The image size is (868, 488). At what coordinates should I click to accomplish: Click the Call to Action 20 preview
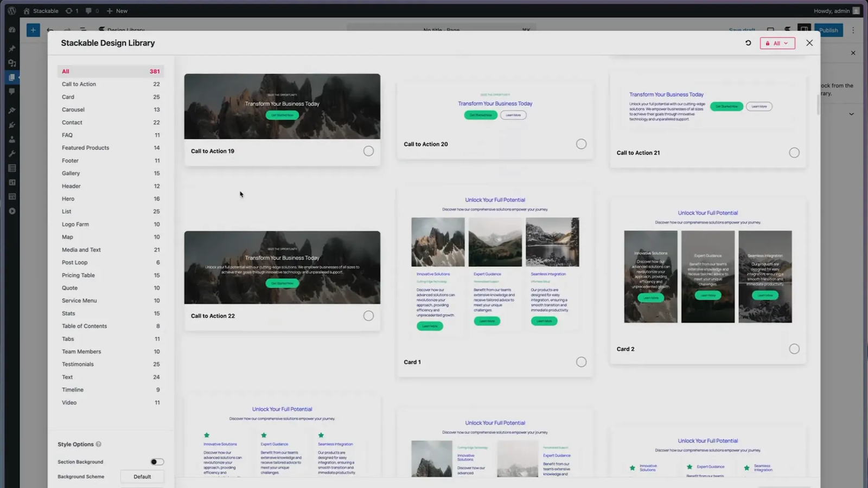pyautogui.click(x=495, y=106)
